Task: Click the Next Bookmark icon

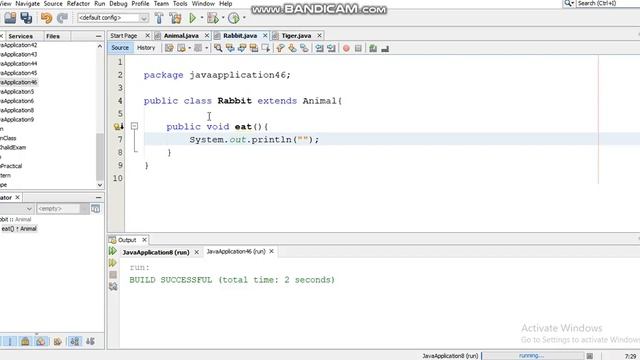Action: (292, 48)
